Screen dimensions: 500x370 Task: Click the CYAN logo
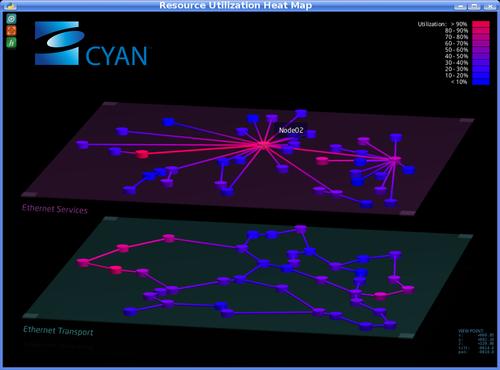tap(91, 44)
